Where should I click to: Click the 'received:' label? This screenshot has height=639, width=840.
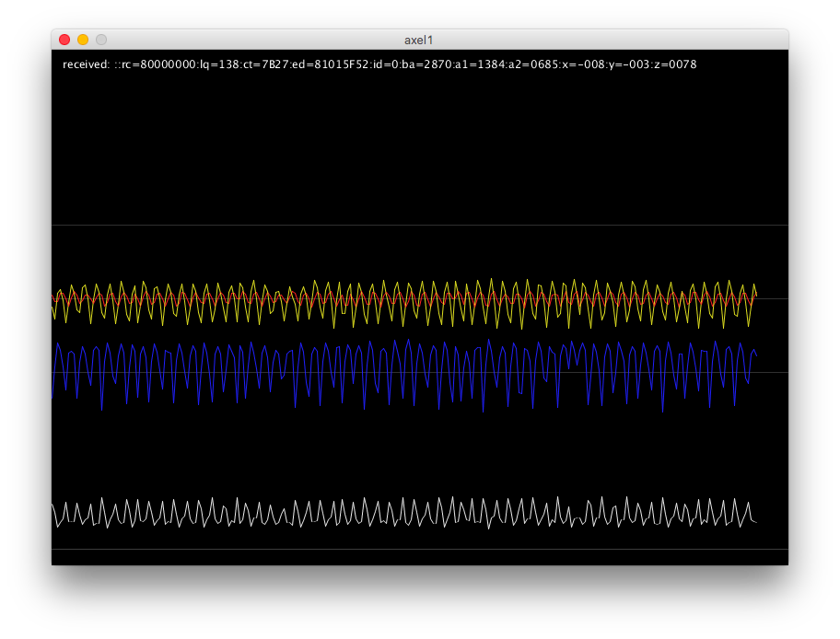coord(86,64)
